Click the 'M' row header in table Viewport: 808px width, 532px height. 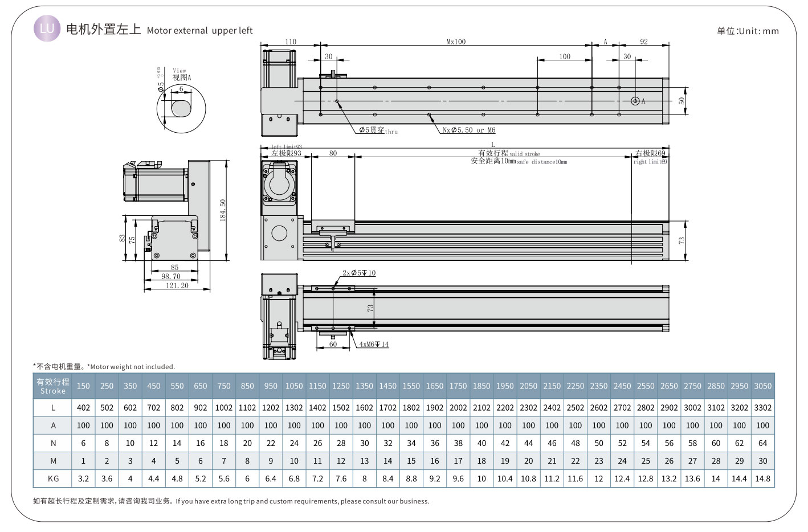[x=53, y=461]
